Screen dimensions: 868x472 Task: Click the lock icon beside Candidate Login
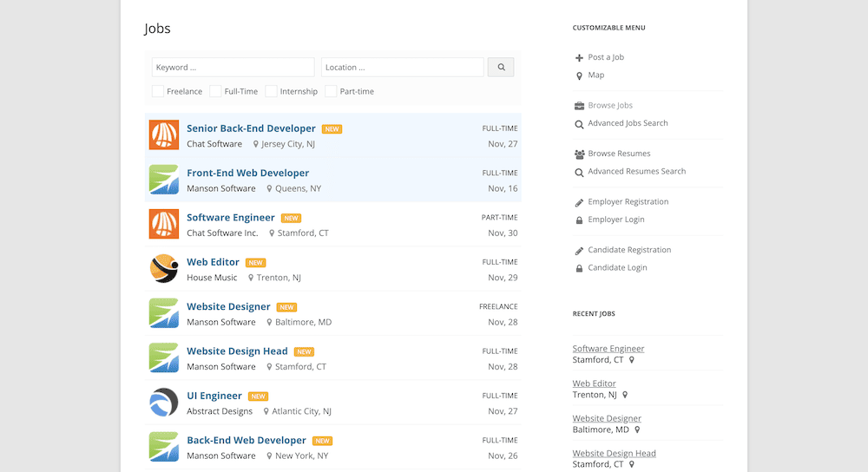[579, 268]
